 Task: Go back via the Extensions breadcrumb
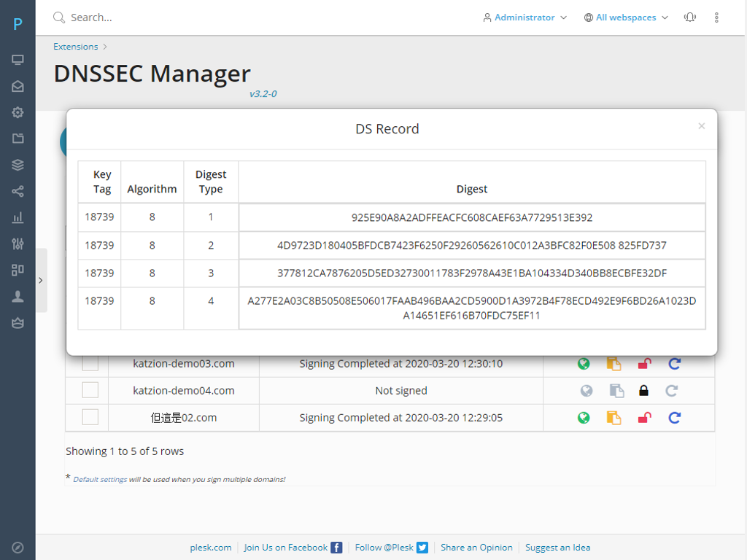click(75, 46)
